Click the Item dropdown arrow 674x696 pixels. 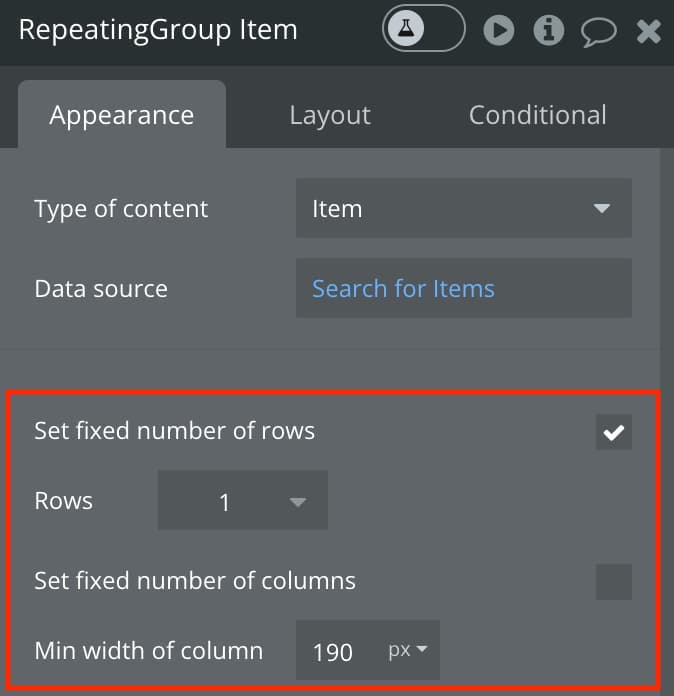tap(602, 208)
